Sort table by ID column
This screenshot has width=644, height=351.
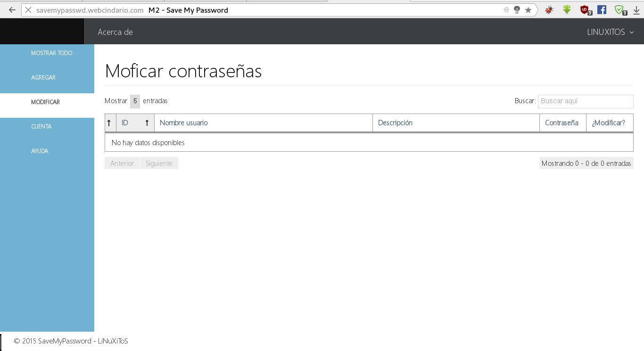[135, 123]
